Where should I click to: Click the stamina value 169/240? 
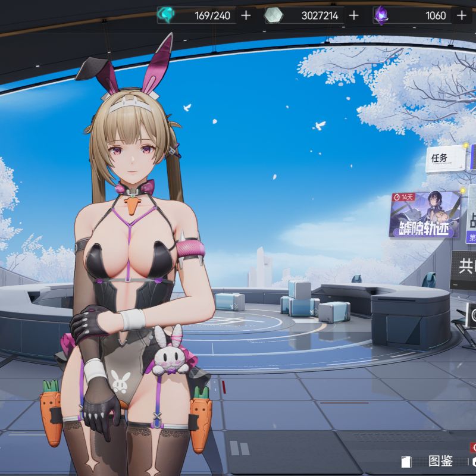coord(212,15)
